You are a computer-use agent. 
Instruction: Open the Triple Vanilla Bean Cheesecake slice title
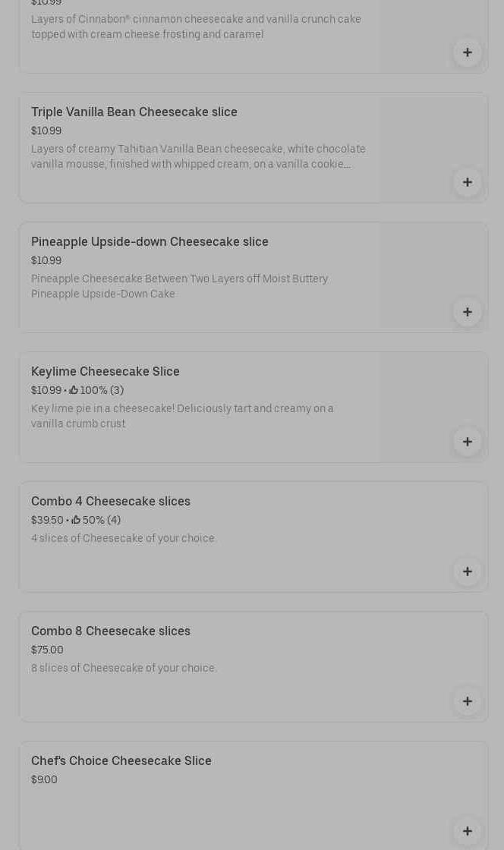[134, 112]
